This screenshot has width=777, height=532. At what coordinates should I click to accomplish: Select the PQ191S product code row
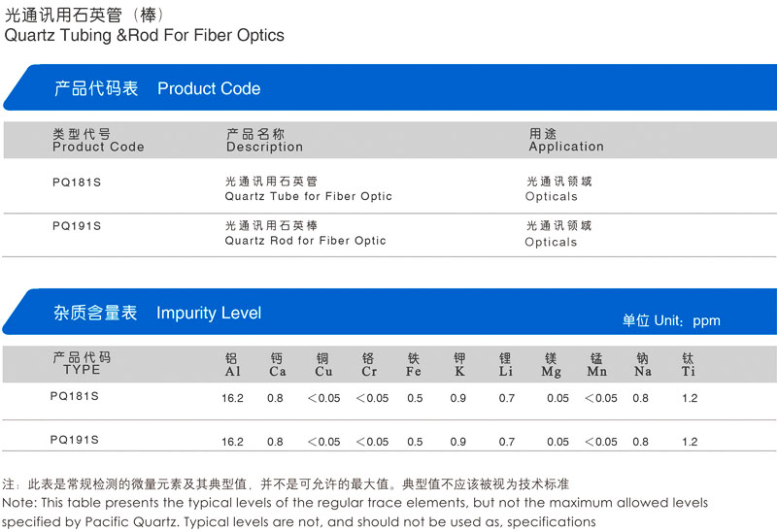click(x=390, y=235)
